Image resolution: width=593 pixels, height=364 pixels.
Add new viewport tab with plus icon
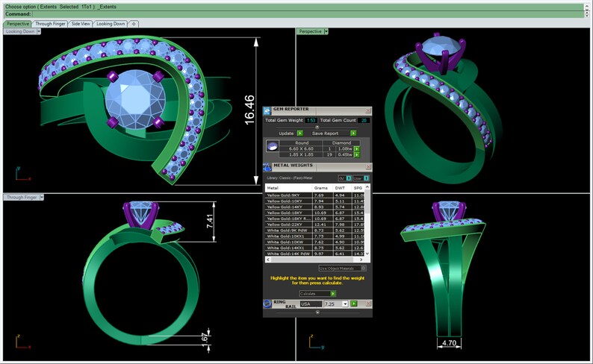[x=134, y=24]
